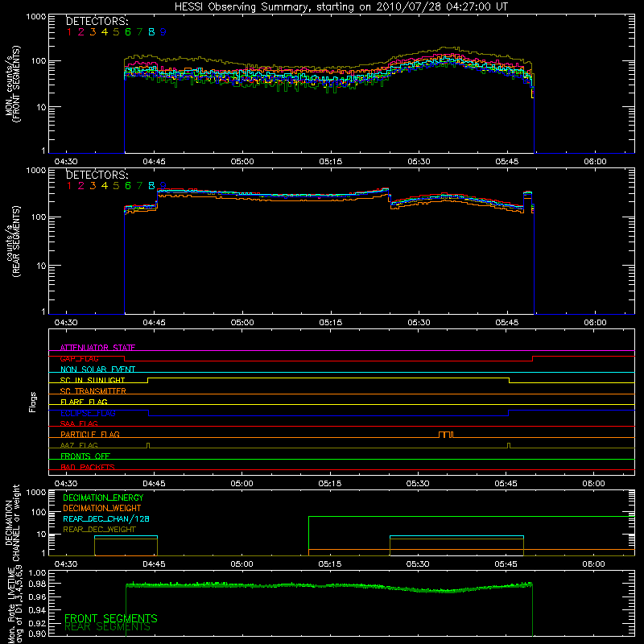
Task: Select the REAR_DEC_CHAN/128 legend entry
Action: 106,519
